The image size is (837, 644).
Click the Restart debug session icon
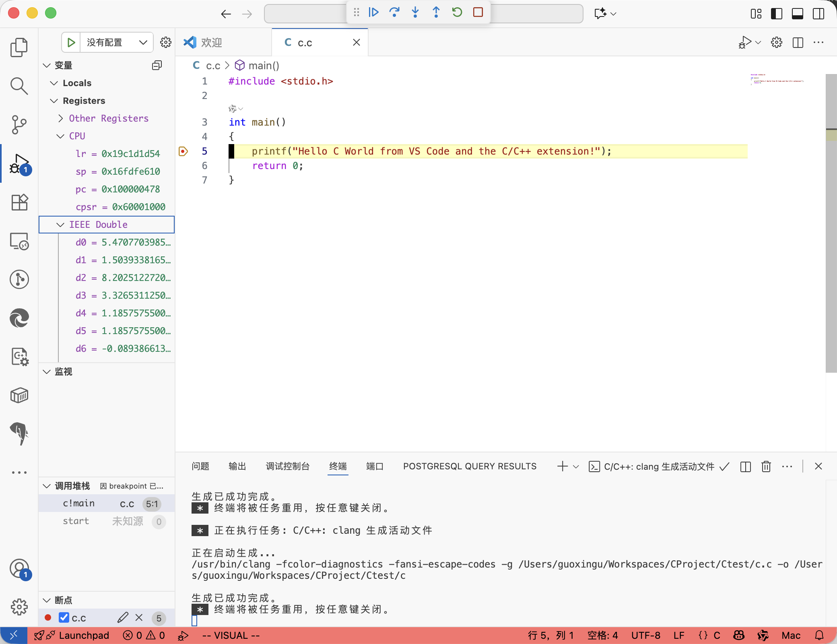[x=457, y=12]
